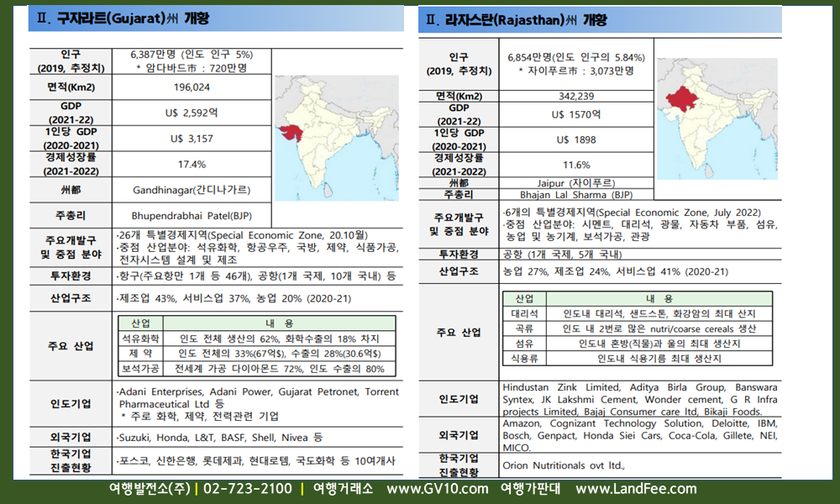Select '인도내 대리석, 샌드스톤, 화강암의 최대 산지'
This screenshot has width=840, height=504.
pyautogui.click(x=659, y=314)
